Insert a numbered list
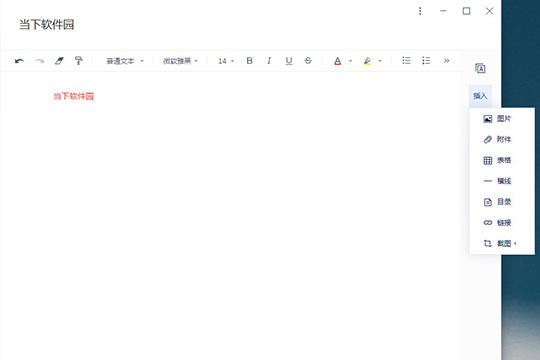The image size is (540, 360). [406, 61]
